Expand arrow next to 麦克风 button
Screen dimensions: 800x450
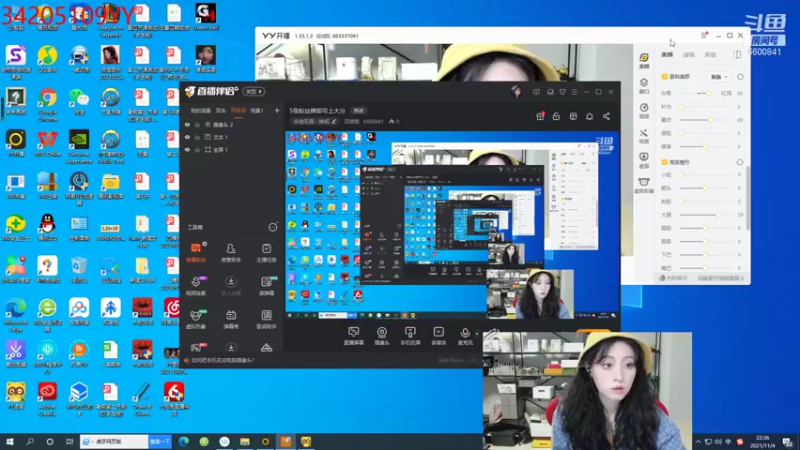tap(477, 334)
